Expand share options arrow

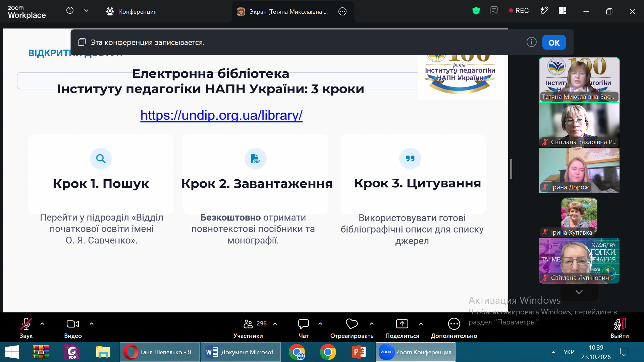[x=421, y=324]
